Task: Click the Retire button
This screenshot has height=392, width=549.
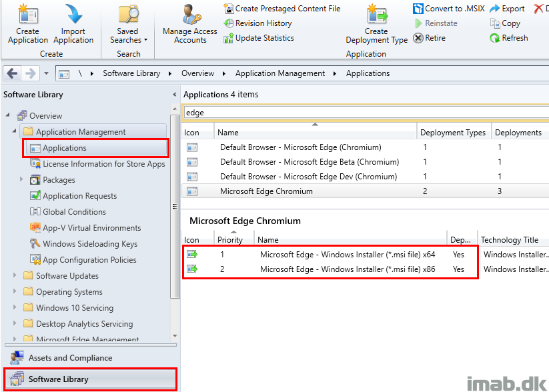Action: tap(429, 38)
